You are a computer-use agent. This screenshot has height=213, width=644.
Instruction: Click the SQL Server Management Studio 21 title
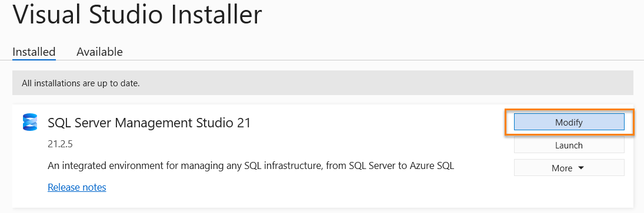149,123
